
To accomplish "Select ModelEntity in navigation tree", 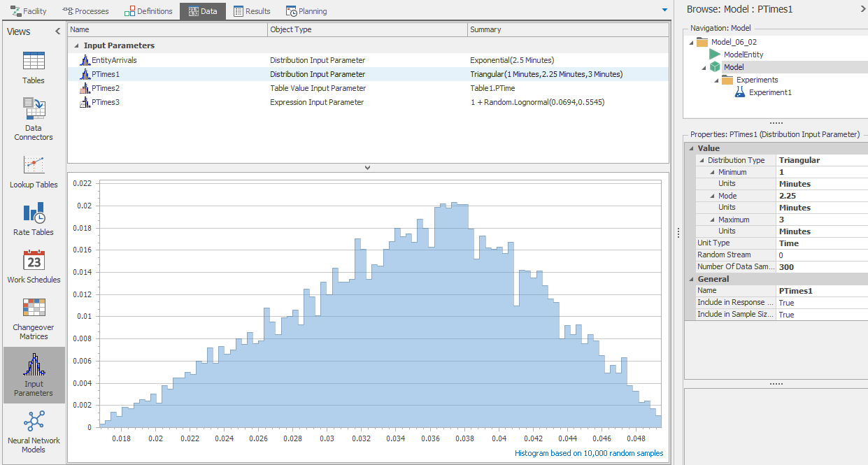I will (x=744, y=55).
